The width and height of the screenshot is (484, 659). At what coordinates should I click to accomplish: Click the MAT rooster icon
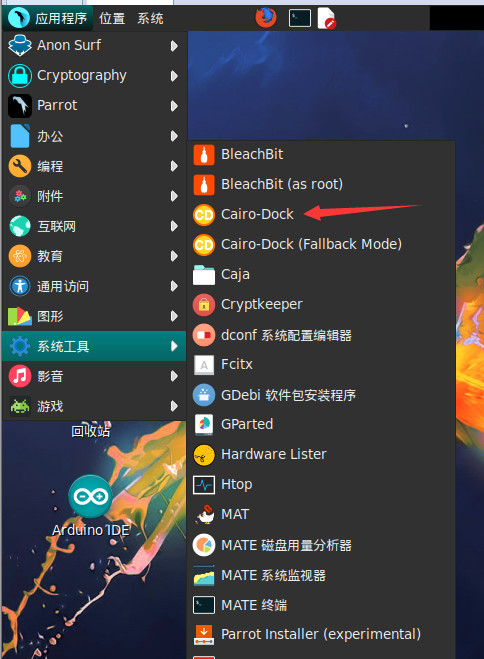click(204, 514)
